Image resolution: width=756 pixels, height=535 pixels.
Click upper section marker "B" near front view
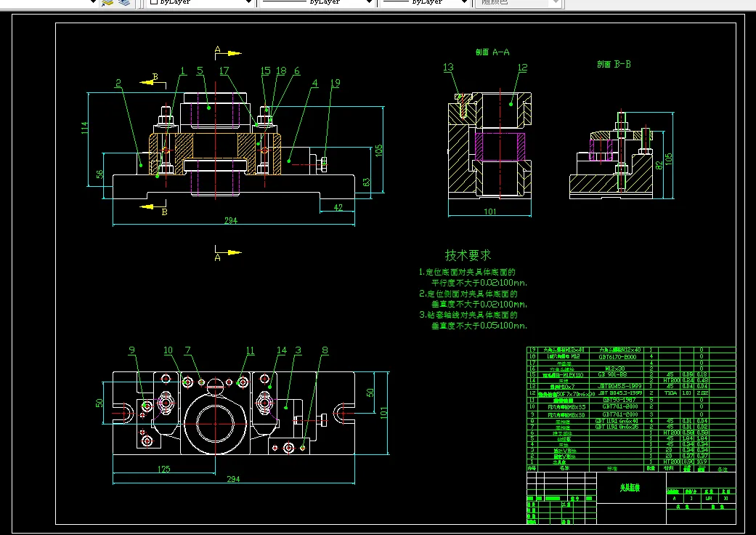coord(155,77)
